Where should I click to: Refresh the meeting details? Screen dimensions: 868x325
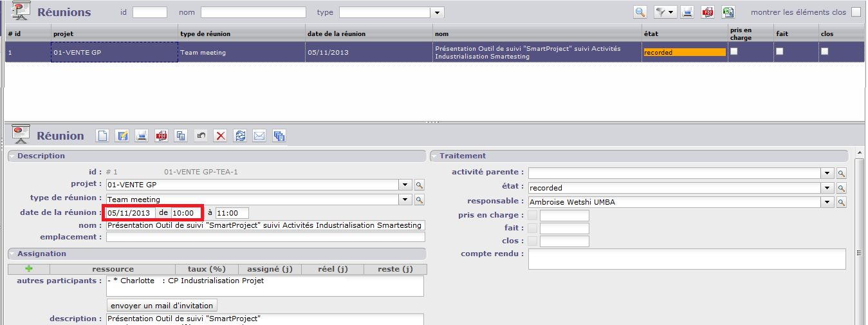coord(240,135)
